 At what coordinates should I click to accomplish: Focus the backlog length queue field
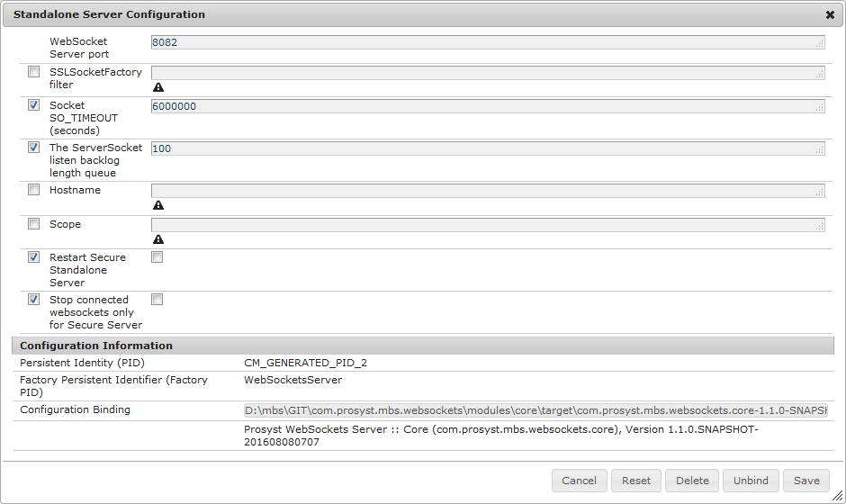(x=487, y=148)
